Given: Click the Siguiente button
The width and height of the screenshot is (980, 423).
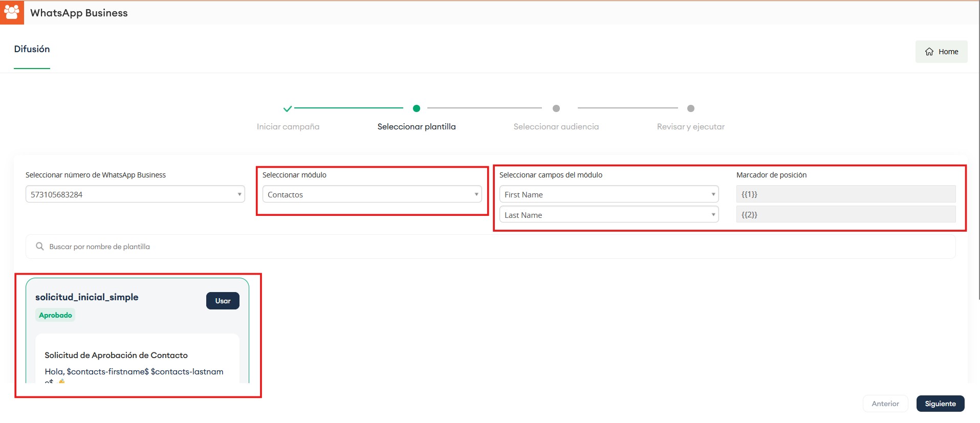Looking at the screenshot, I should click(x=940, y=404).
